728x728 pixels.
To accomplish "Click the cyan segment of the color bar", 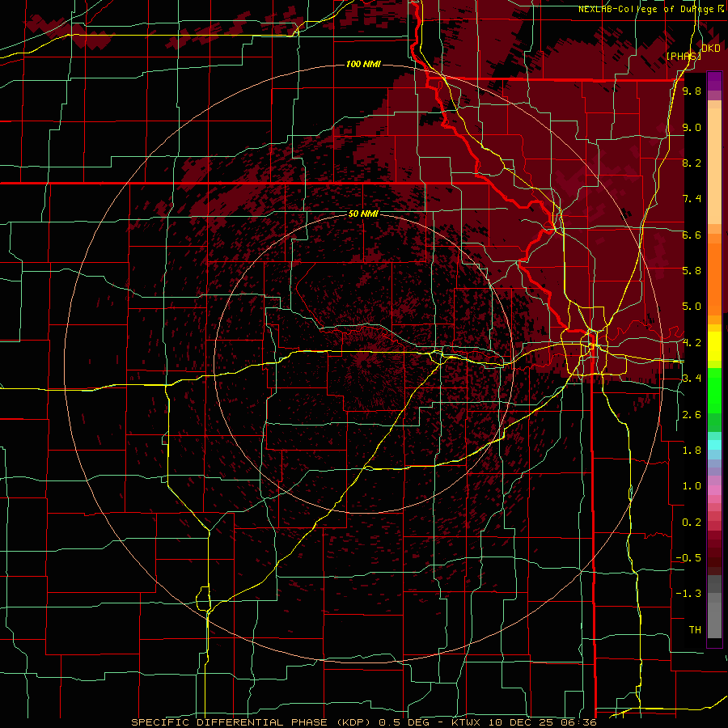I will 714,445.
